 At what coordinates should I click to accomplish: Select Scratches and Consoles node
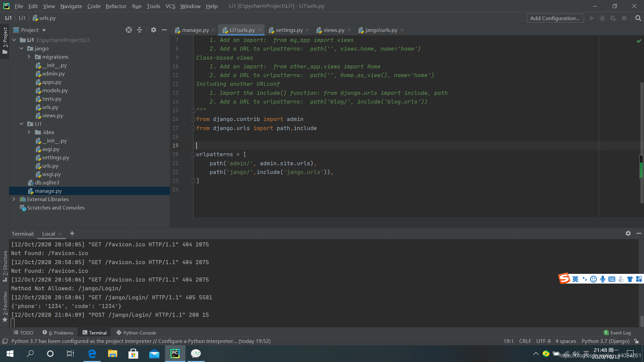[56, 208]
